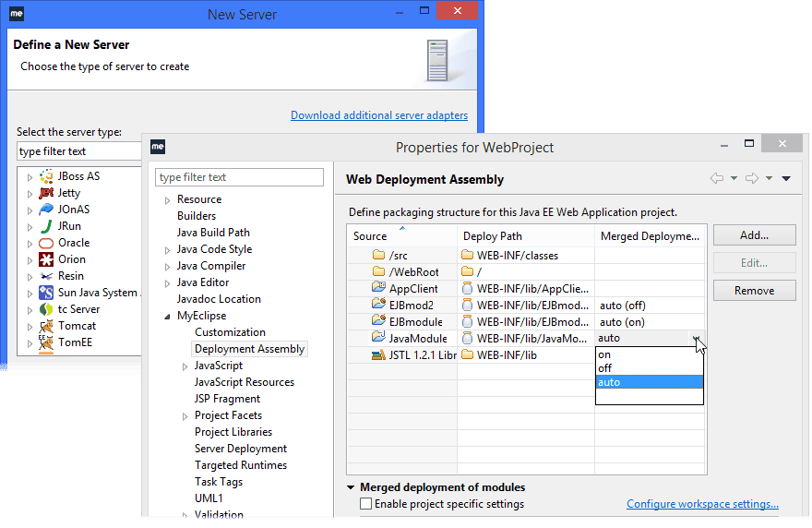Click the EJBmod2 project icon

click(378, 303)
